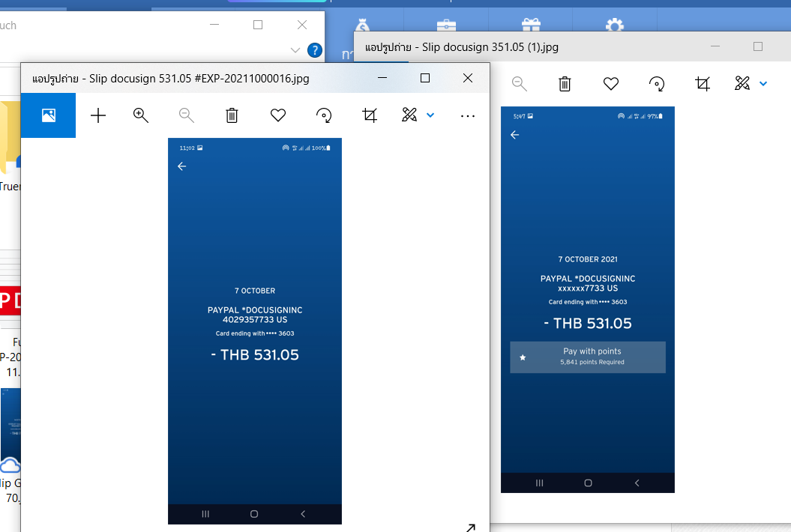Maximize the File Explorer window behind
This screenshot has width=791, height=532.
click(x=258, y=25)
